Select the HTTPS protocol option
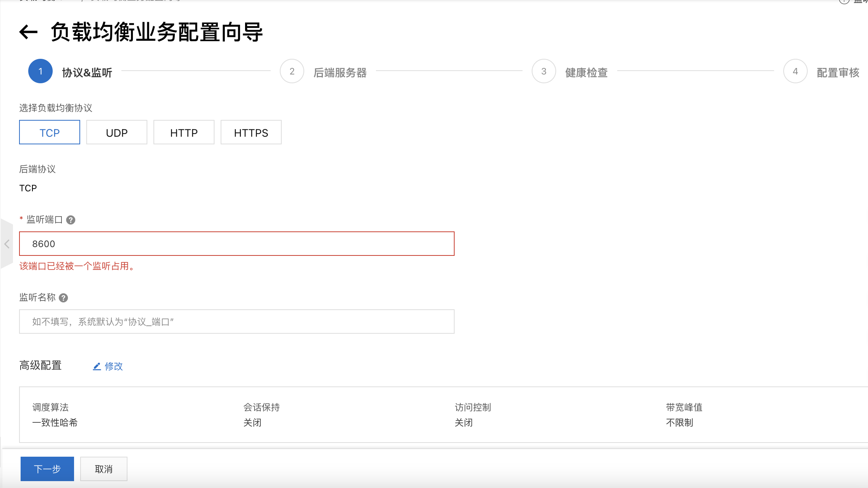Image resolution: width=868 pixels, height=488 pixels. pos(251,133)
